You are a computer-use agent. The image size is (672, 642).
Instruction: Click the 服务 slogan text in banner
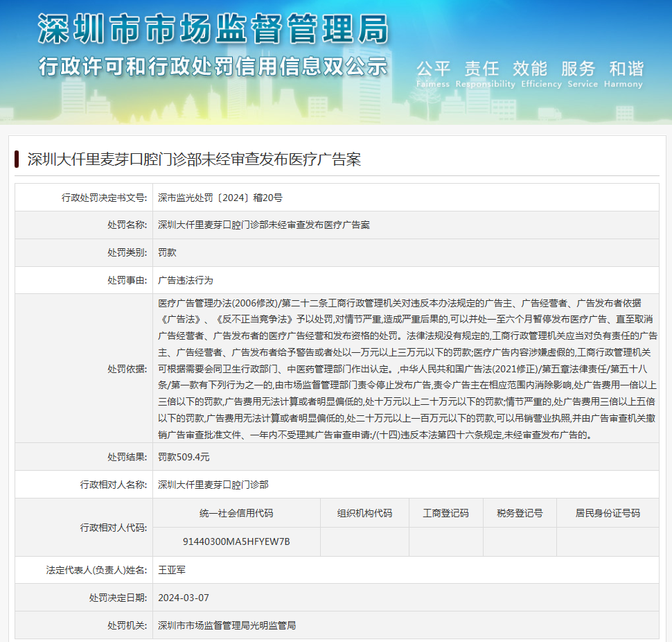[x=578, y=69]
